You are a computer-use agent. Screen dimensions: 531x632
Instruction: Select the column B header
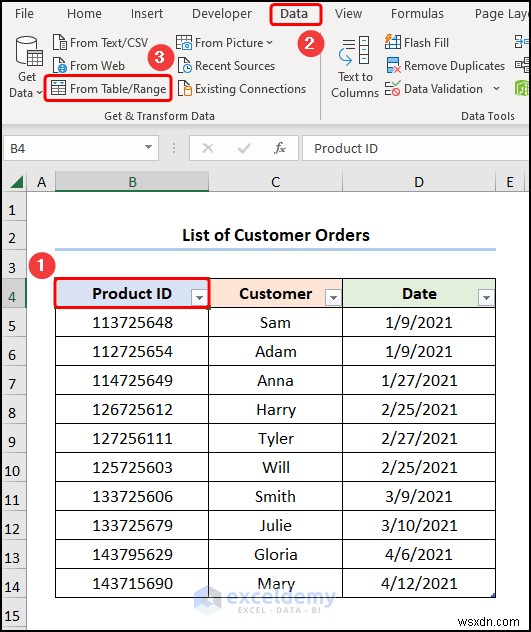tap(132, 182)
